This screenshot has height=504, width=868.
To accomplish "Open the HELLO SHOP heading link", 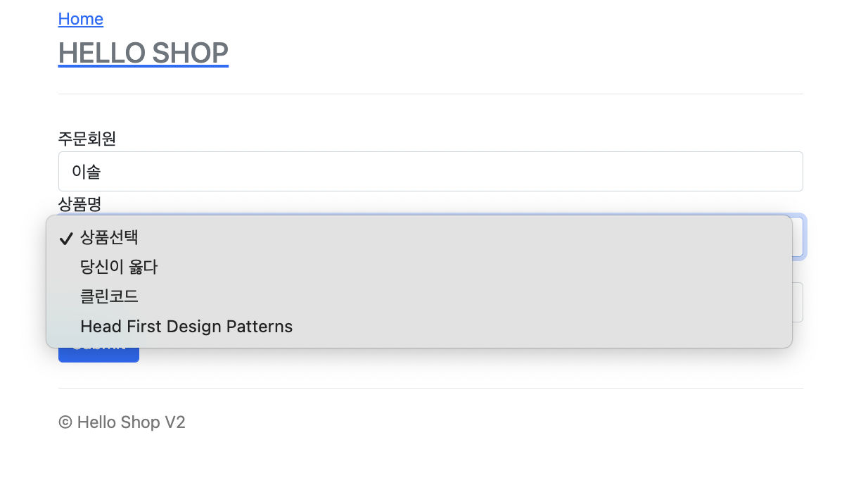I will [x=143, y=53].
